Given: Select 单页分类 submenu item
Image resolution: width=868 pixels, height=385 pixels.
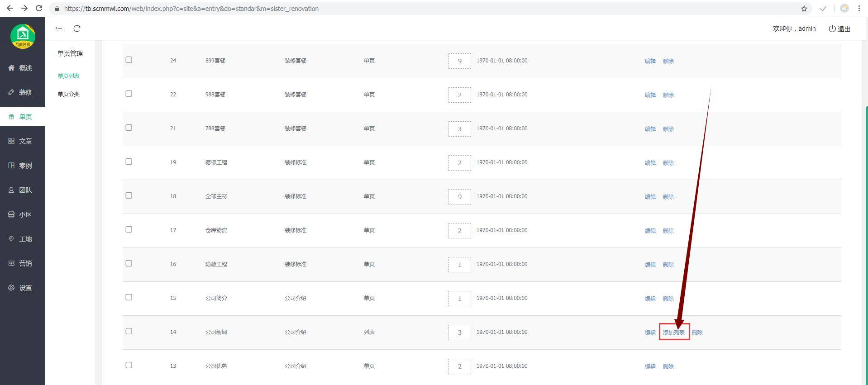Looking at the screenshot, I should pos(68,94).
